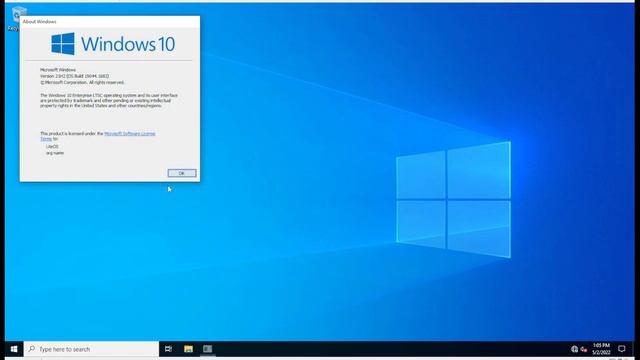This screenshot has height=360, width=640.
Task: Click OK in About Windows dialog
Action: (x=182, y=173)
